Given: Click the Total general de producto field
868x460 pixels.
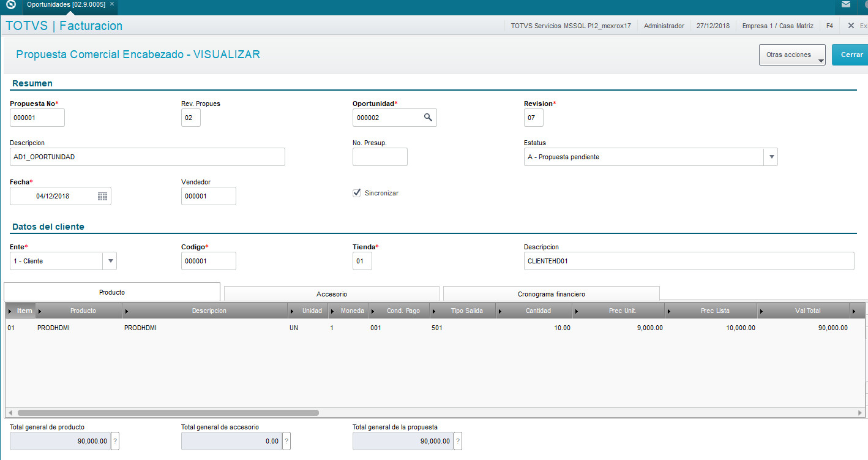Looking at the screenshot, I should click(x=60, y=441).
